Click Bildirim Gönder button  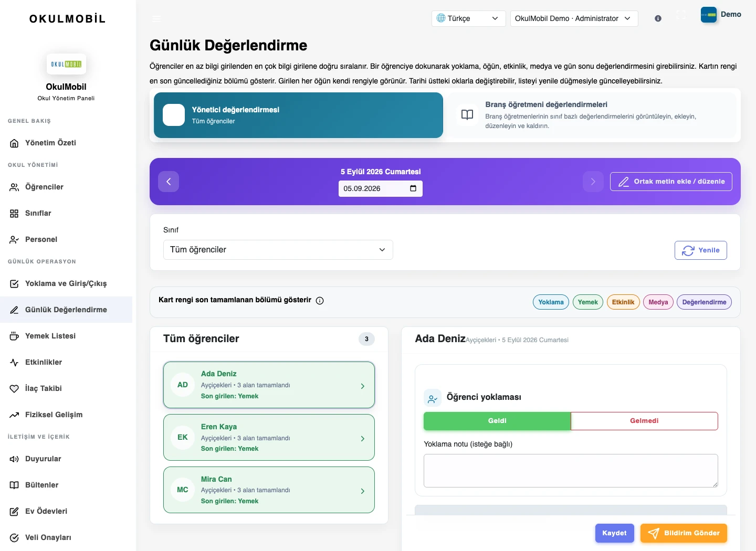684,533
